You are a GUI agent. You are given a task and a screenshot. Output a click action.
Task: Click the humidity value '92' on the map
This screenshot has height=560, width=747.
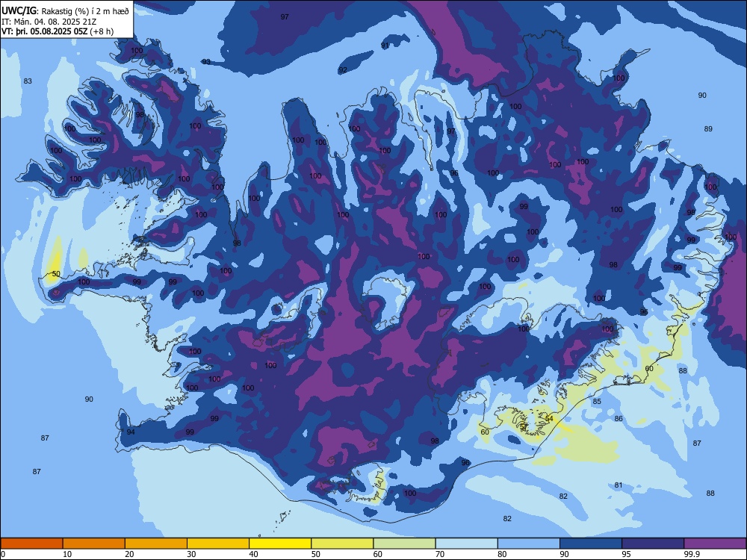pyautogui.click(x=343, y=70)
